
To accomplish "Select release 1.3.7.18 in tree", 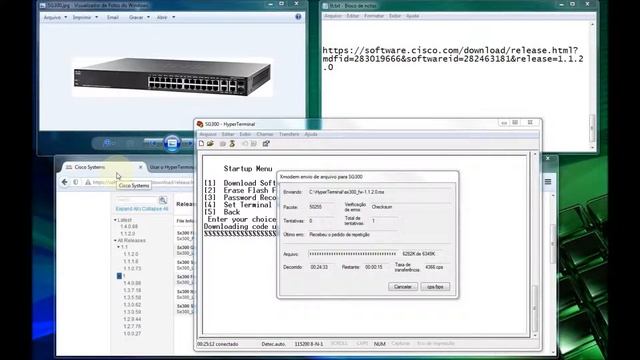I will point(132,290).
